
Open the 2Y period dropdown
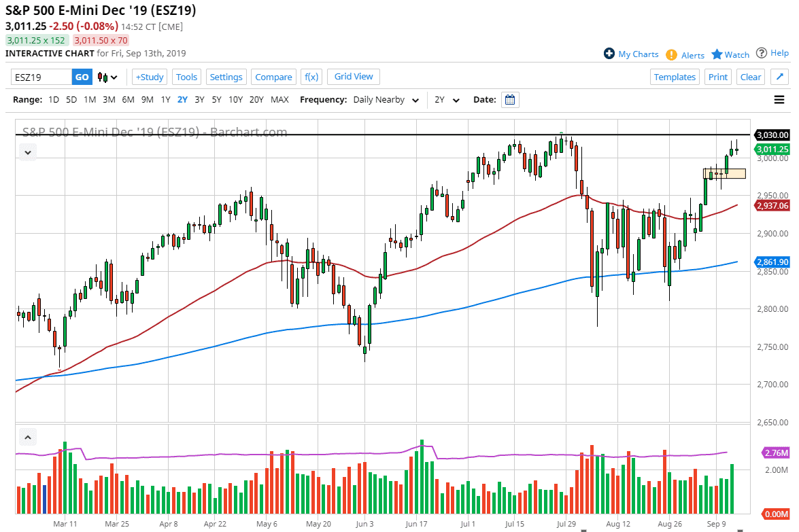(447, 100)
